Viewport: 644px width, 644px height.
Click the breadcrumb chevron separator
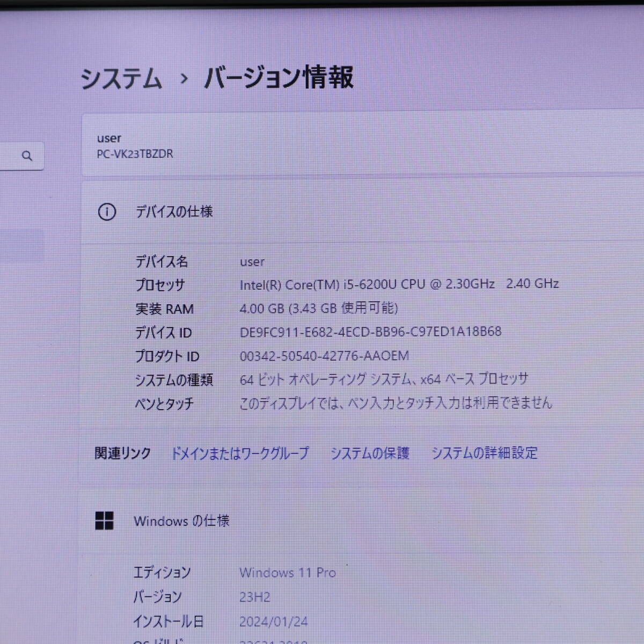coord(184,79)
